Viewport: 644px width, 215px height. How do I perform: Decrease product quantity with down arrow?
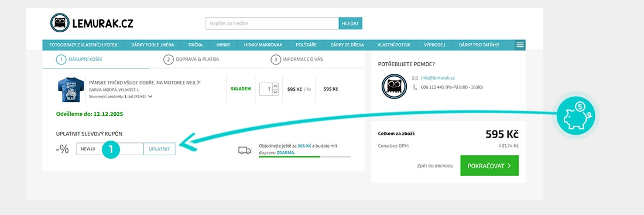click(275, 92)
